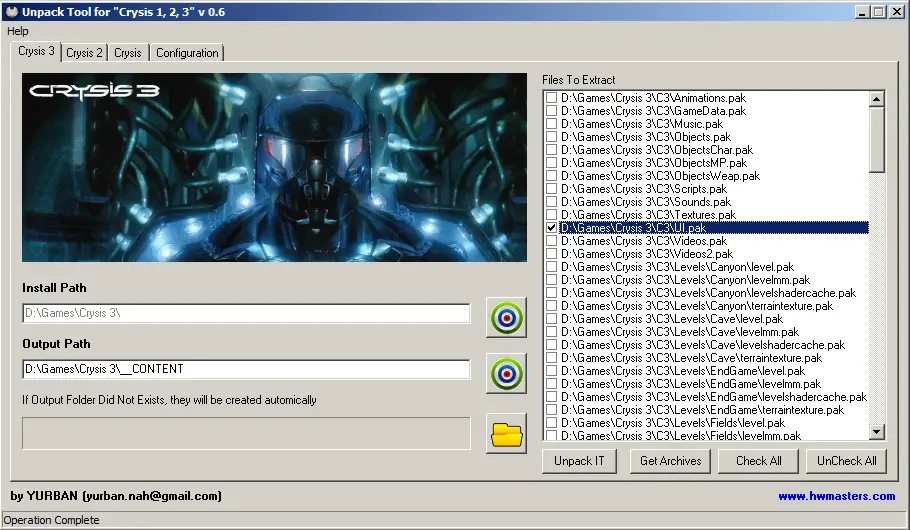The width and height of the screenshot is (910, 530).
Task: Select the Fields\level.pak row
Action: [673, 423]
